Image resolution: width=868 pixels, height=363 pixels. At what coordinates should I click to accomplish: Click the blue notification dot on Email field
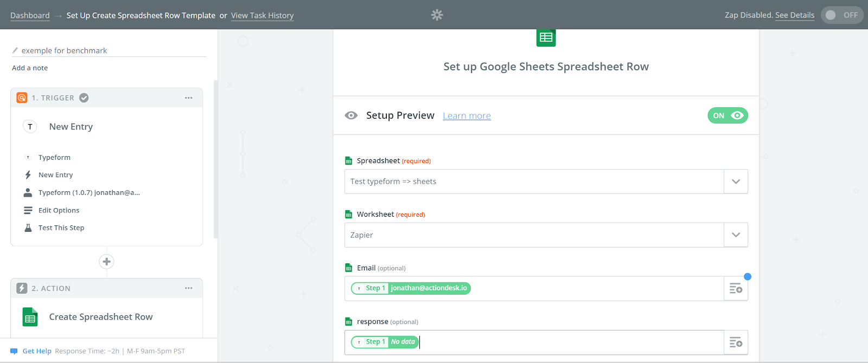[x=748, y=277]
